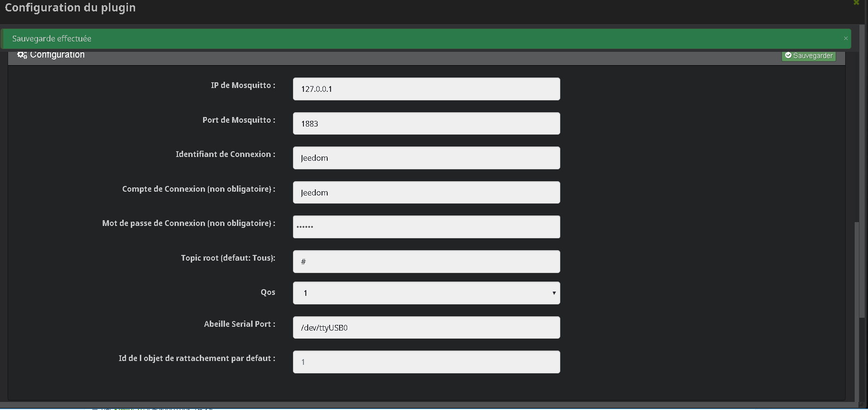Click the Sauvegarder button

(809, 56)
